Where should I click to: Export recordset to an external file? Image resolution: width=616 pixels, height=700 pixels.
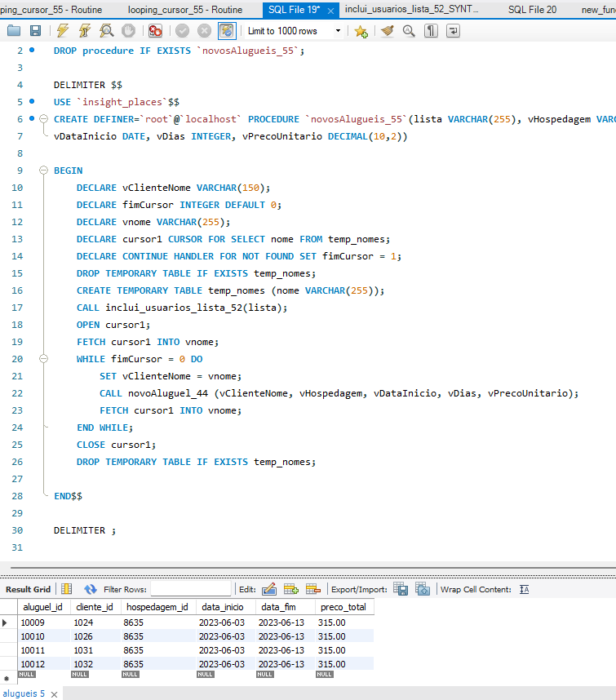401,589
